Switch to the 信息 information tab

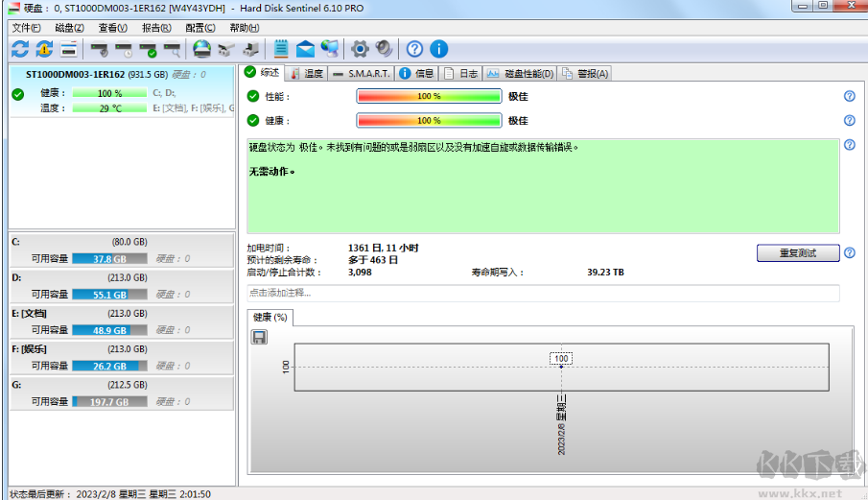click(x=417, y=74)
